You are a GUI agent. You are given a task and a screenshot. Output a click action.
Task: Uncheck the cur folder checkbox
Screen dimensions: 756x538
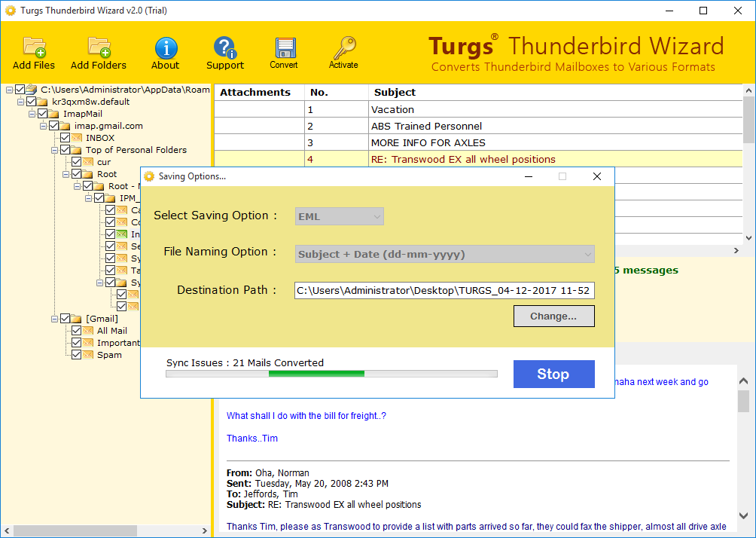[76, 162]
